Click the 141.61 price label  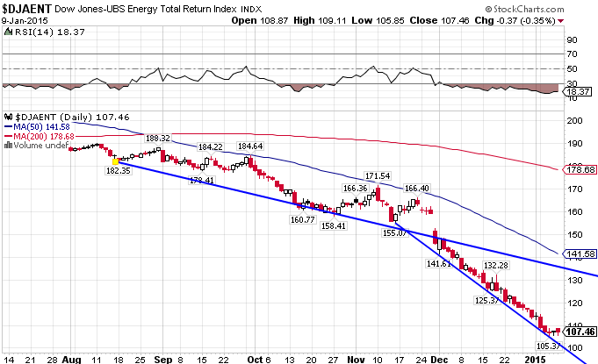(438, 263)
